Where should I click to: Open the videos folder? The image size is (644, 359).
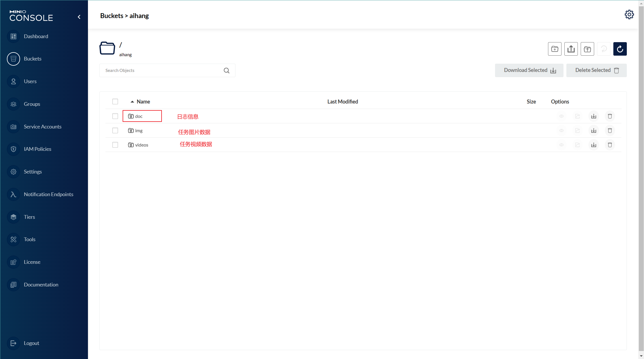[142, 145]
